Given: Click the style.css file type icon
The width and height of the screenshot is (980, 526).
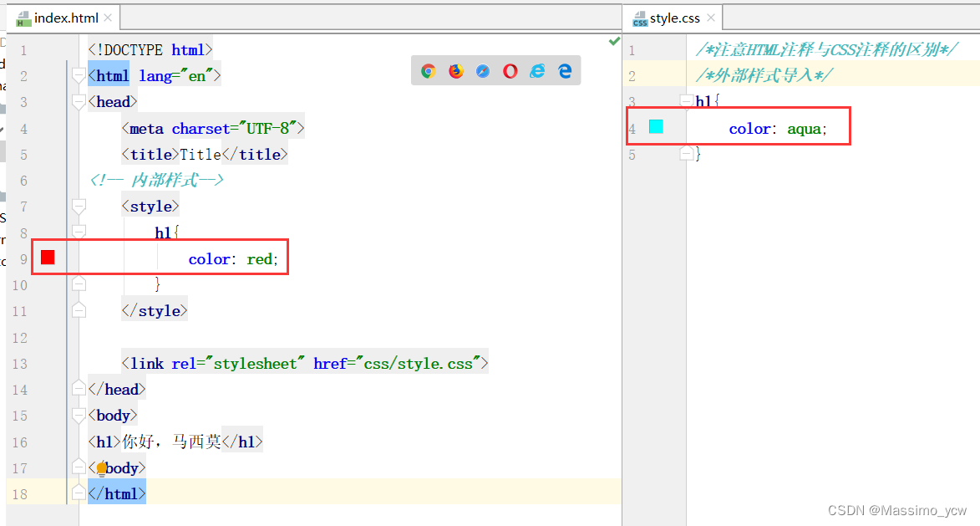Looking at the screenshot, I should [639, 18].
